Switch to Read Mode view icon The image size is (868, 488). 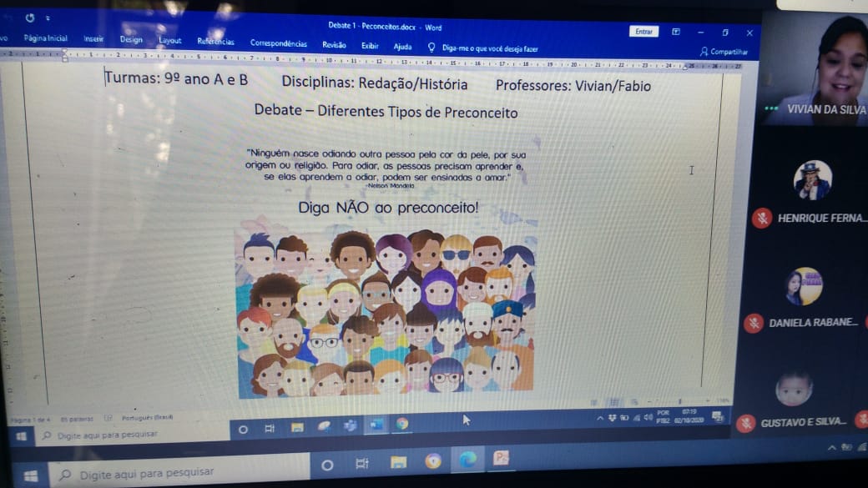tap(594, 402)
